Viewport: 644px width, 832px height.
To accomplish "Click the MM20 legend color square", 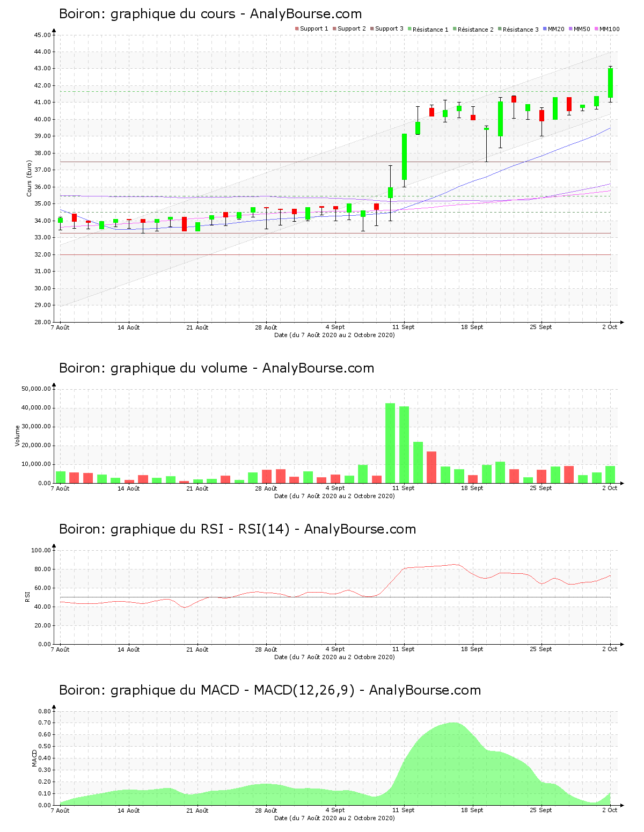I will 545,29.
